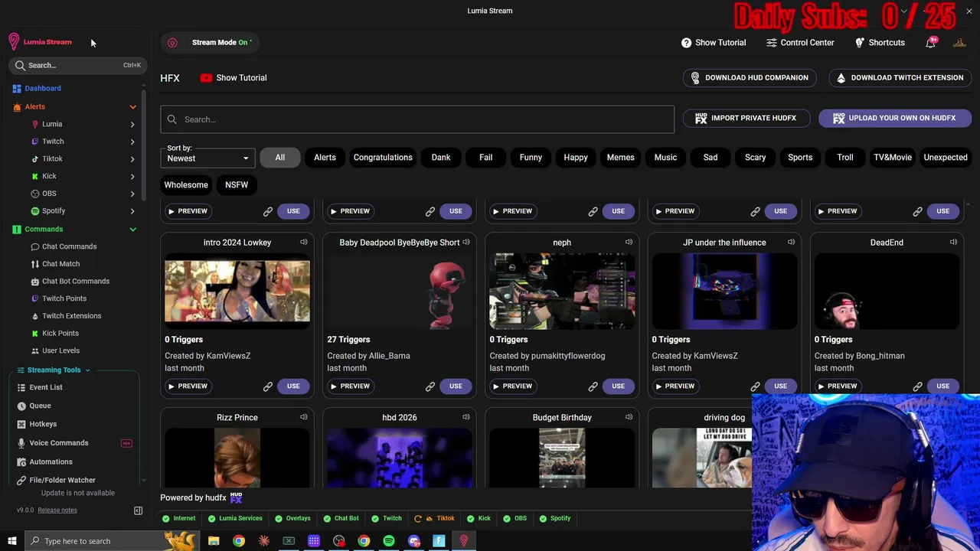The width and height of the screenshot is (980, 551).
Task: Click sound icon on neph card
Action: point(629,243)
